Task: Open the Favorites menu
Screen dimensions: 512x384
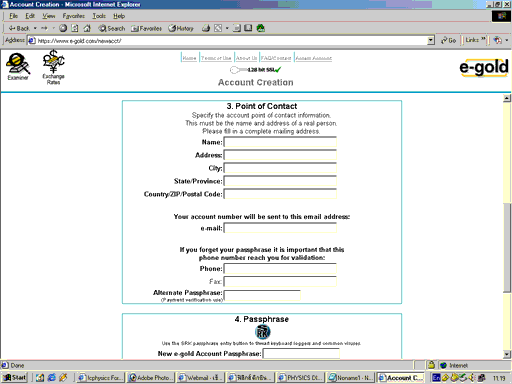Action: coord(74,16)
